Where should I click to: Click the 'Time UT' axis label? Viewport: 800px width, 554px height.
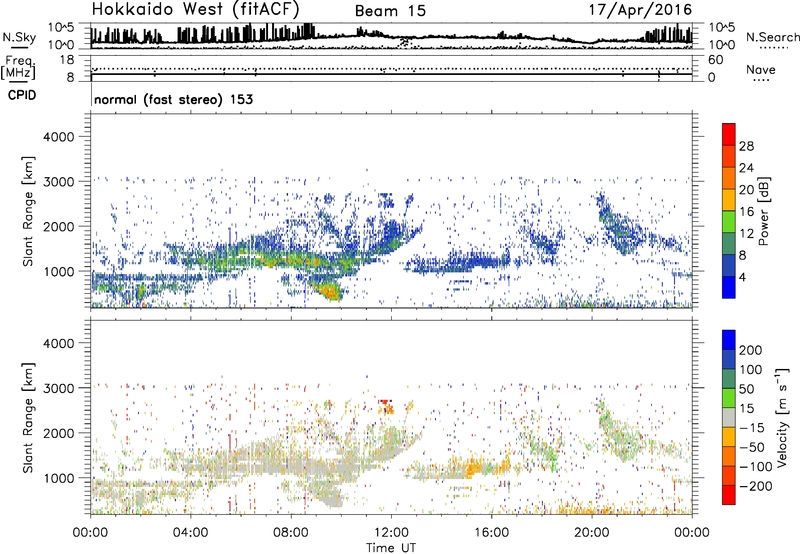click(x=391, y=547)
